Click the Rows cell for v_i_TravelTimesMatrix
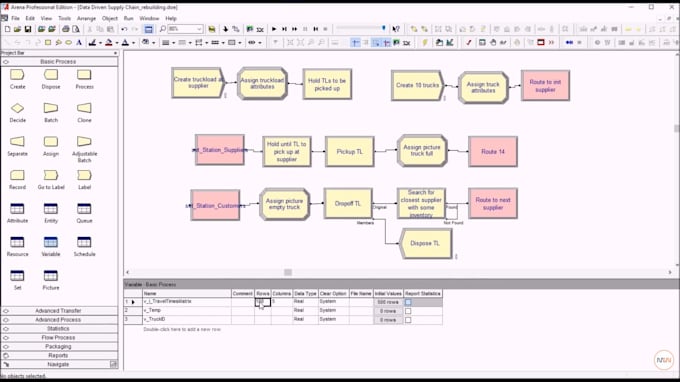The width and height of the screenshot is (680, 382). pos(263,302)
